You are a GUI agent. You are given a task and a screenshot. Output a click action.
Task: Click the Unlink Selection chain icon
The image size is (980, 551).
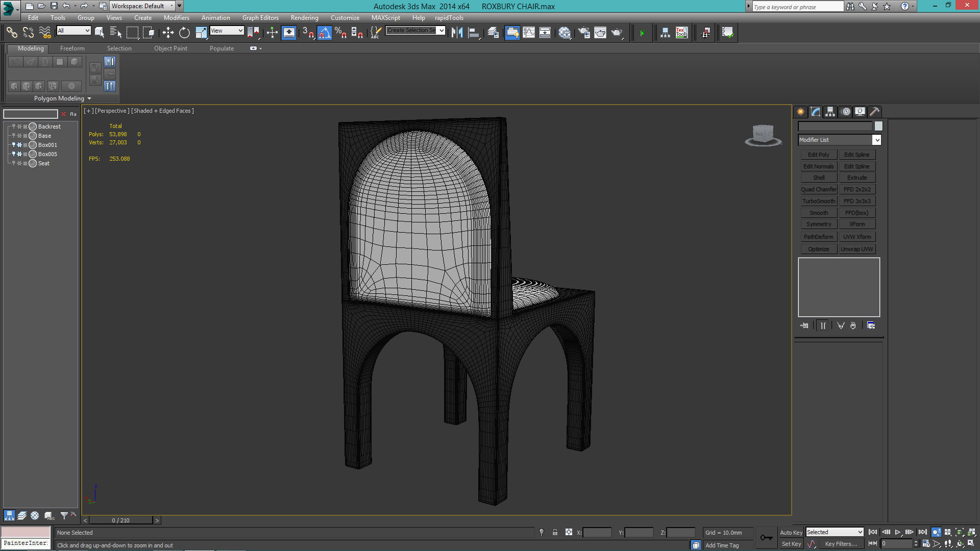pyautogui.click(x=28, y=33)
